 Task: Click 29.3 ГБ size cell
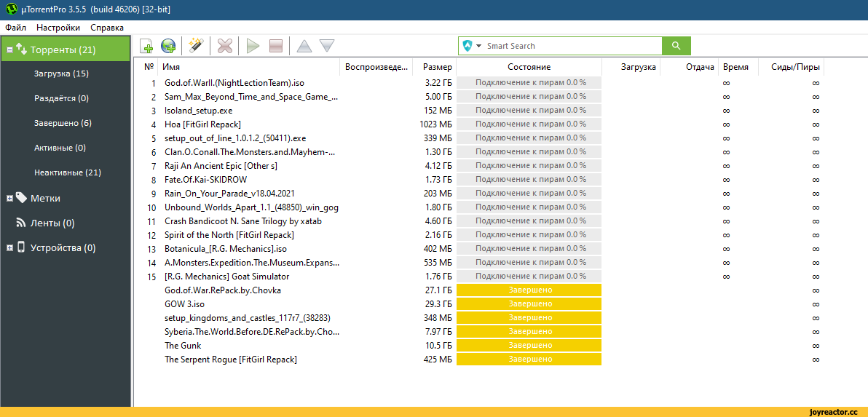[x=438, y=304]
